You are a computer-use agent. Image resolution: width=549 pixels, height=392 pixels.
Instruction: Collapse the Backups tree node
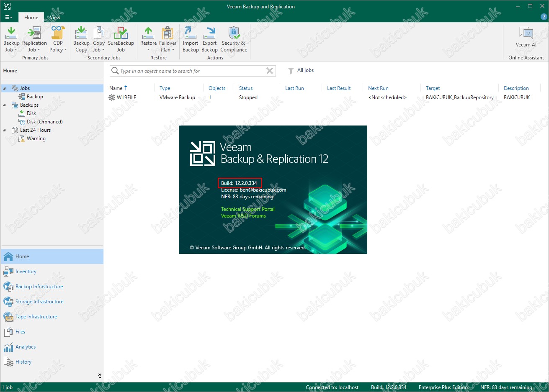[x=4, y=105]
